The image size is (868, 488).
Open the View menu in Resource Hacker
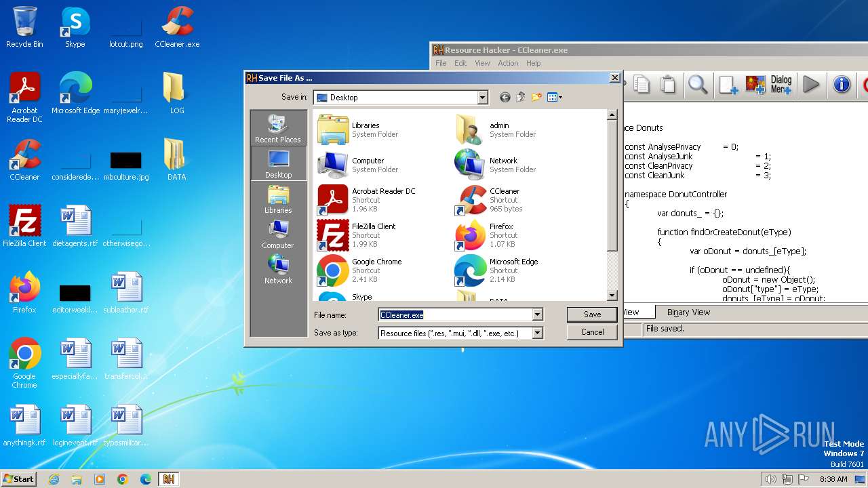click(482, 63)
